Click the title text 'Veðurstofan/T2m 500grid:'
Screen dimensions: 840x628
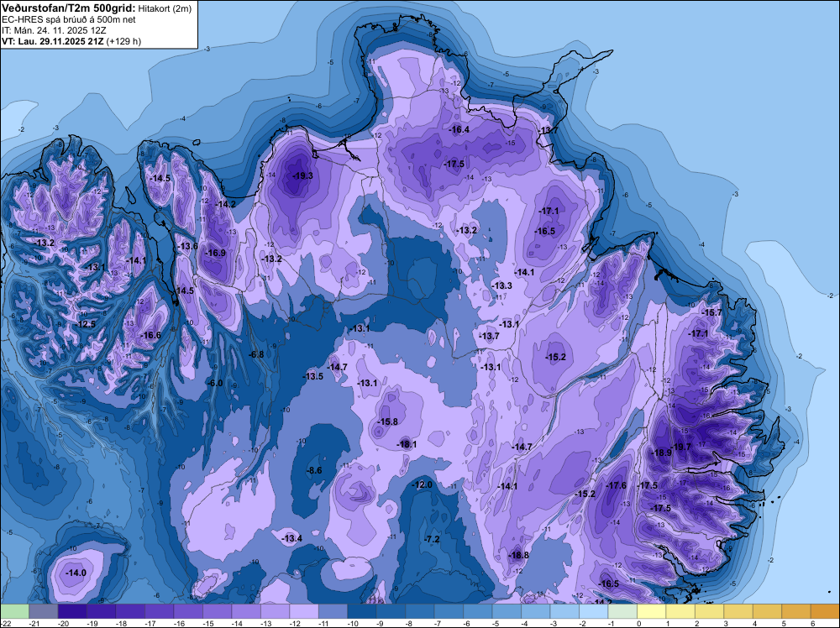67,7
